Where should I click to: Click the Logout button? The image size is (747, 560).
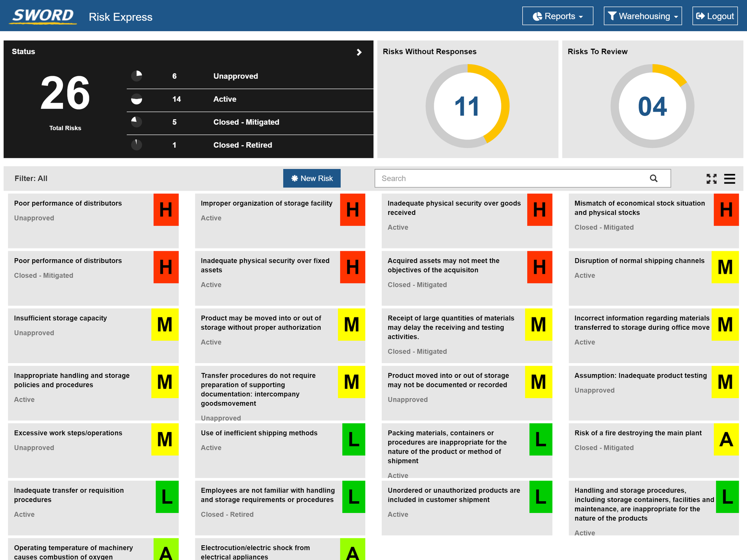click(715, 16)
